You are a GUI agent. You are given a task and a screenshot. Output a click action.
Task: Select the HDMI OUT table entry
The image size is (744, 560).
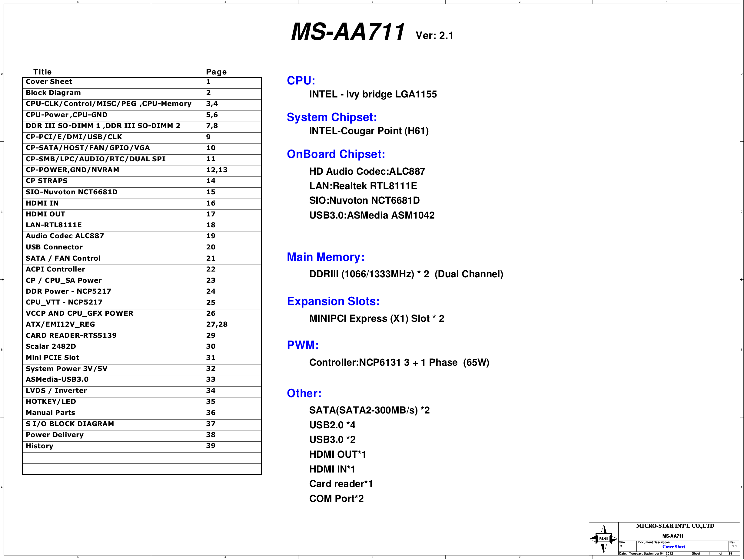[45, 214]
